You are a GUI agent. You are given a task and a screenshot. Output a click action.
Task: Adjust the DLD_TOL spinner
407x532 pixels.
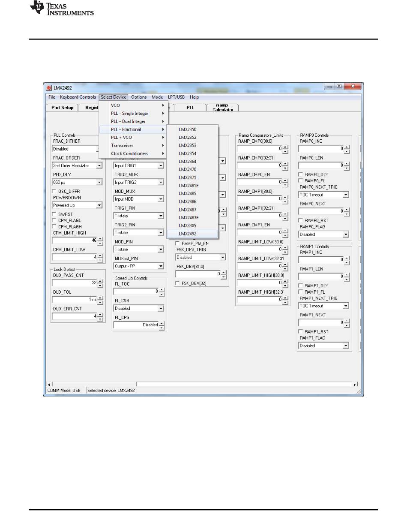pos(100,300)
